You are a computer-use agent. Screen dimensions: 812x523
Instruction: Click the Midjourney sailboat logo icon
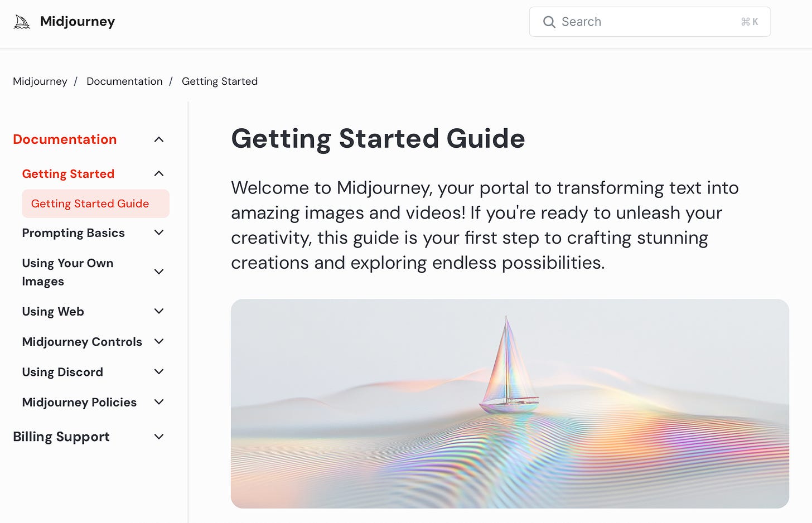pos(22,22)
